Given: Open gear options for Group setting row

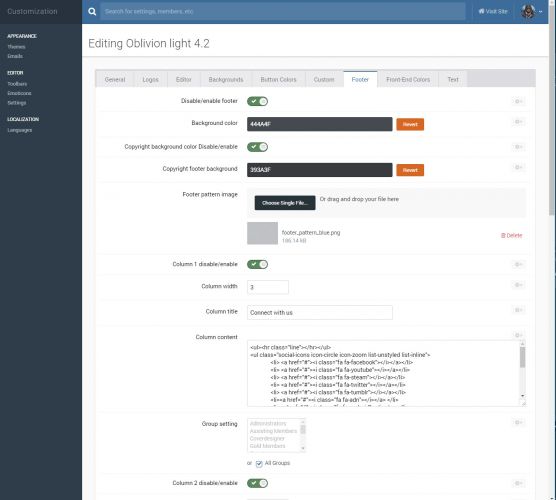Looking at the screenshot, I should 518,422.
